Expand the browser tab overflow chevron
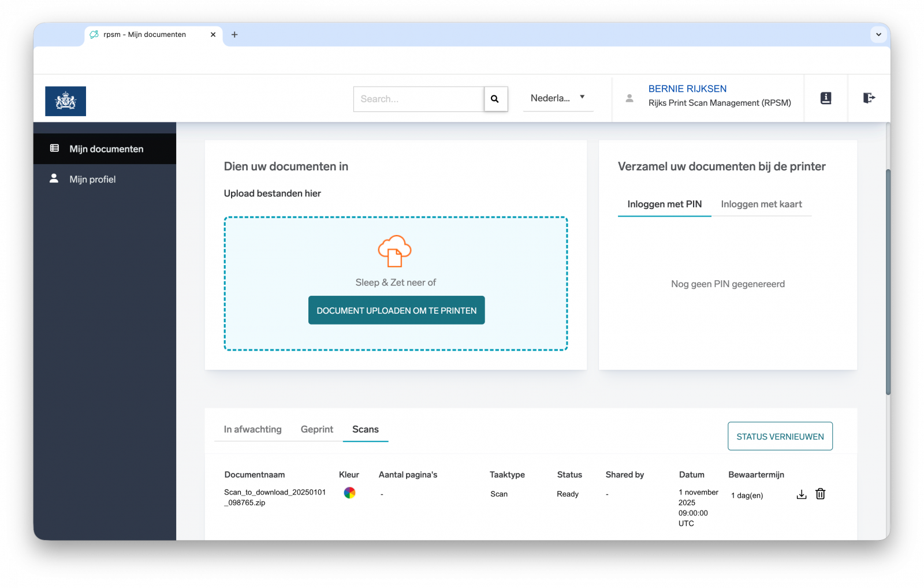924x588 pixels. click(x=878, y=35)
